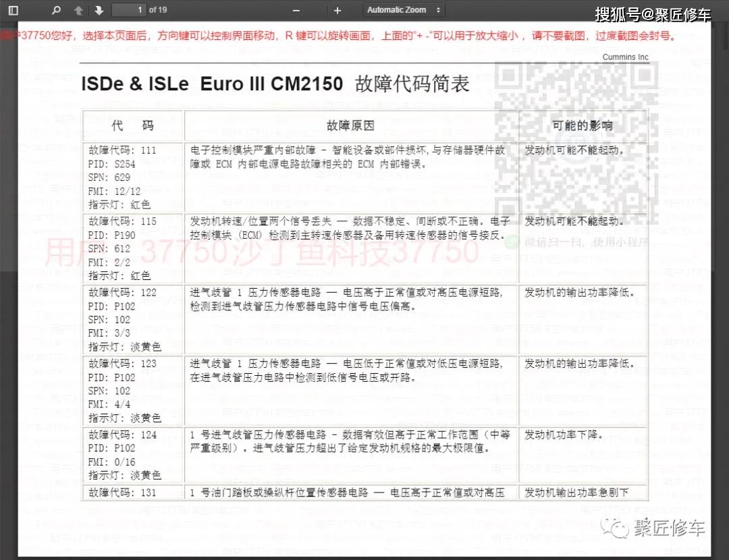Click the code 115 cause description '发动机转速/位置两个信号丢失'

tap(261, 221)
